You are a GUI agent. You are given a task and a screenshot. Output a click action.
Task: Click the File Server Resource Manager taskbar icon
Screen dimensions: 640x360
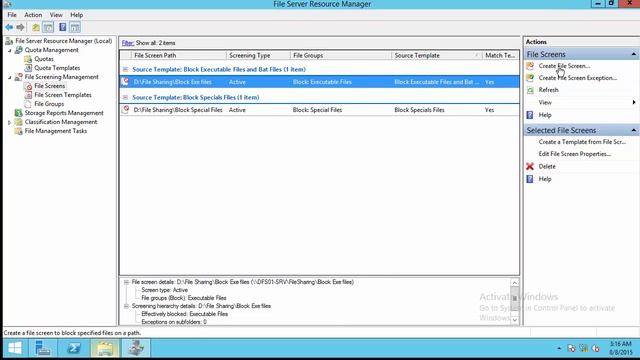click(x=136, y=348)
